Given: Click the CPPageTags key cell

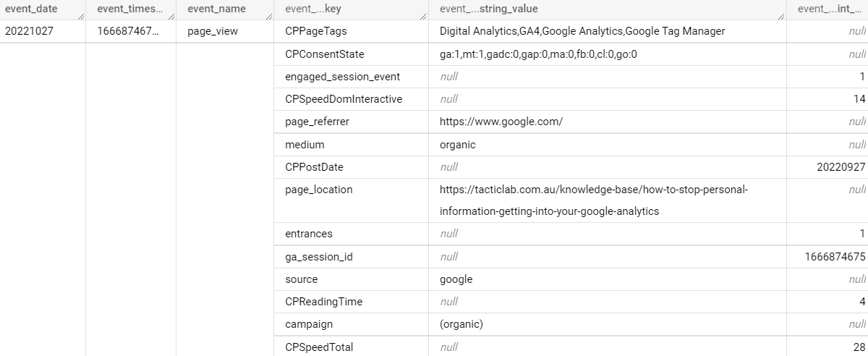Looking at the screenshot, I should tap(317, 31).
